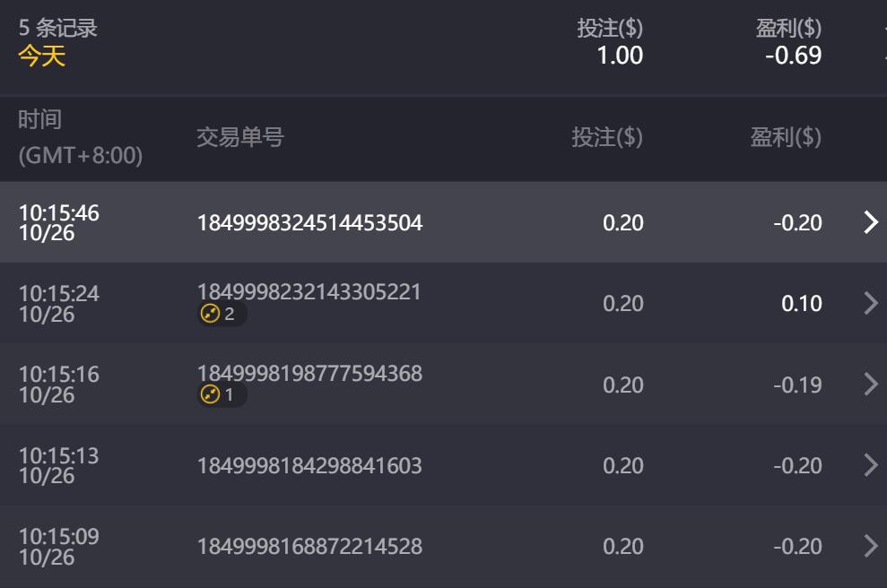Click the 交易单号 column header
The height and width of the screenshot is (588, 887).
click(x=239, y=138)
